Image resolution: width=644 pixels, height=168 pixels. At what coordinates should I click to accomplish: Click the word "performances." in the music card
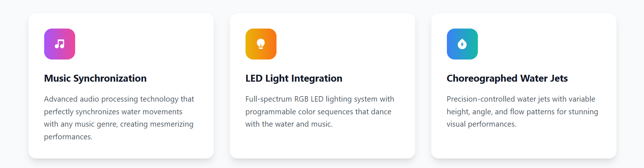click(x=68, y=137)
